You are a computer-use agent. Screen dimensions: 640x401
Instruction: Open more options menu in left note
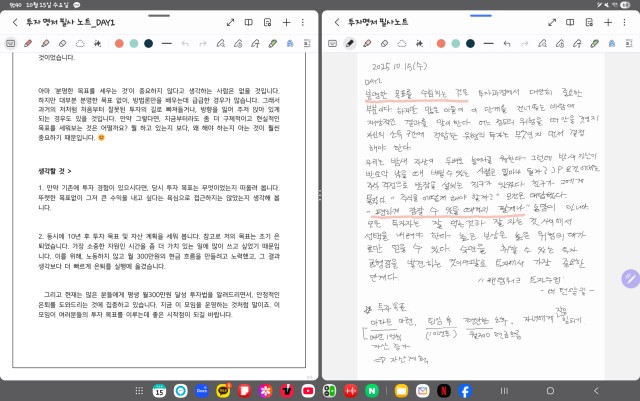click(303, 22)
